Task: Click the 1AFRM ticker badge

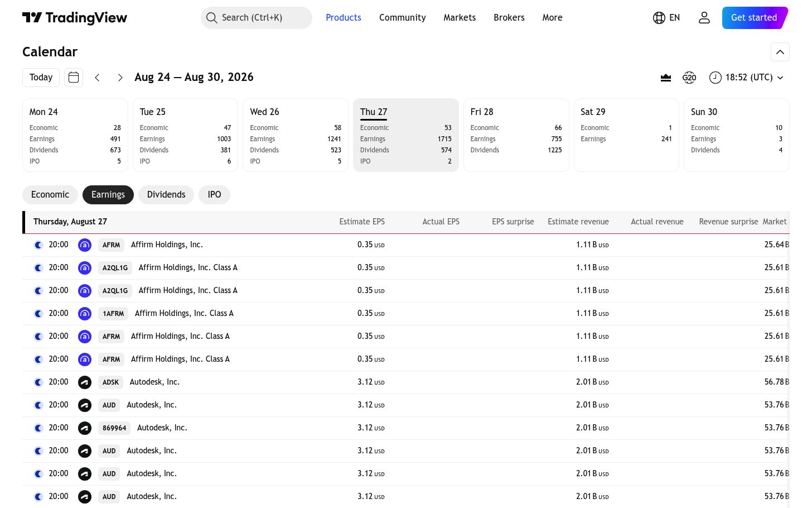Action: [x=113, y=314]
